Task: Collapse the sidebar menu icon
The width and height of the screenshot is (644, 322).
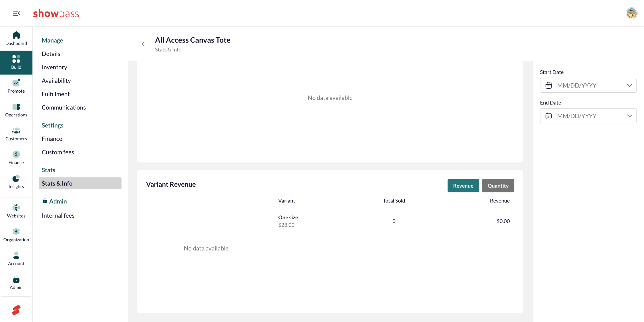Action: [x=16, y=13]
